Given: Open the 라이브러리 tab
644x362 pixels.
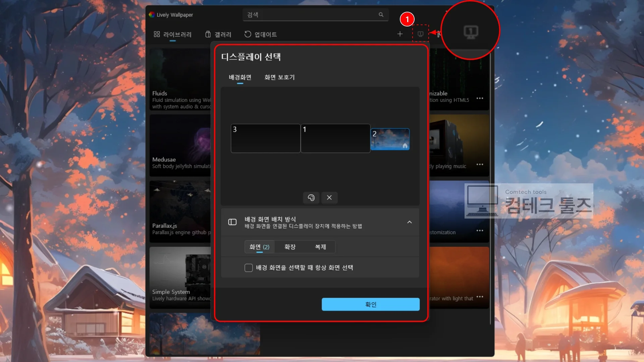Looking at the screenshot, I should point(172,34).
